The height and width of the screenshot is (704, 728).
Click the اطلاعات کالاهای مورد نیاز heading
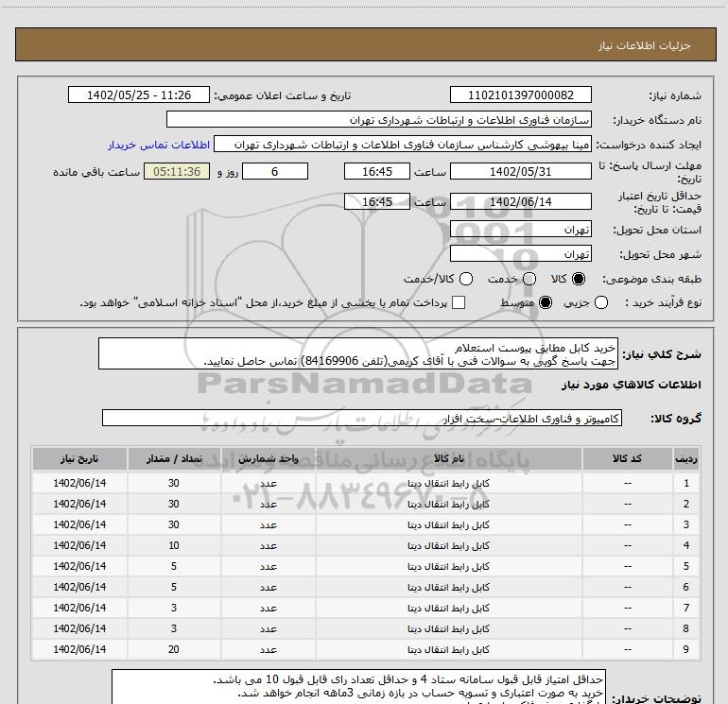click(x=631, y=385)
